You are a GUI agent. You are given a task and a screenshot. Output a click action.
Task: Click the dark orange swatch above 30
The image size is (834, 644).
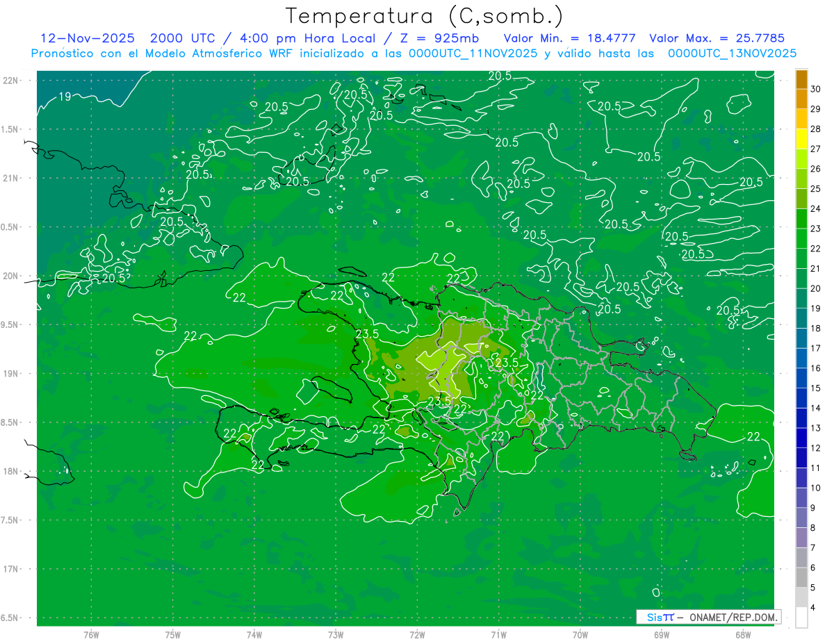point(801,79)
